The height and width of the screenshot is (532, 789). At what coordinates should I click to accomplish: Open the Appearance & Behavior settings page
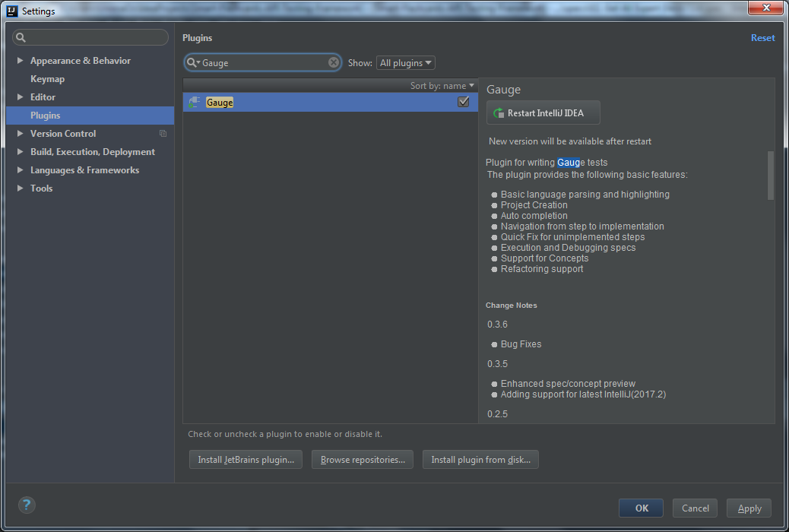tap(81, 60)
